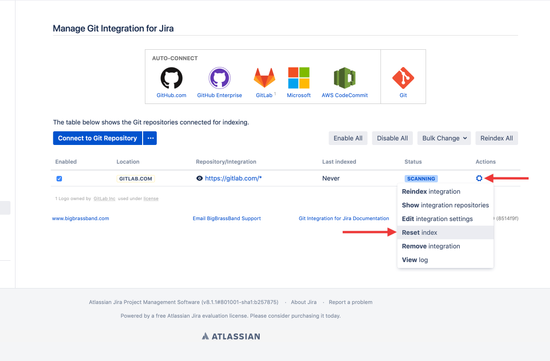Screen dimensions: 550x361
Task: Open the https://gitlab.com/* repository link
Action: (233, 178)
